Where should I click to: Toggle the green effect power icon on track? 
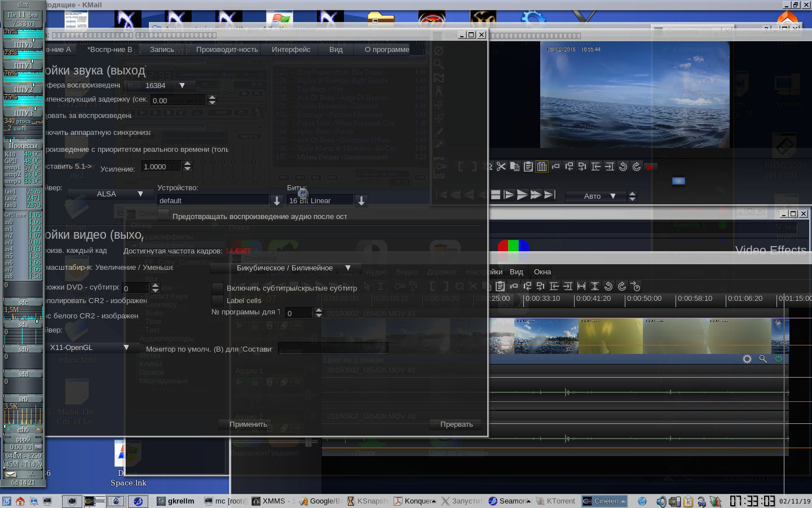779,359
